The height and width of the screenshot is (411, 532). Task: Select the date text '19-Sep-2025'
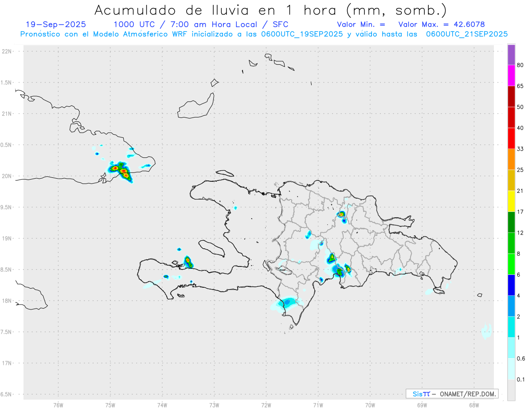click(x=56, y=24)
